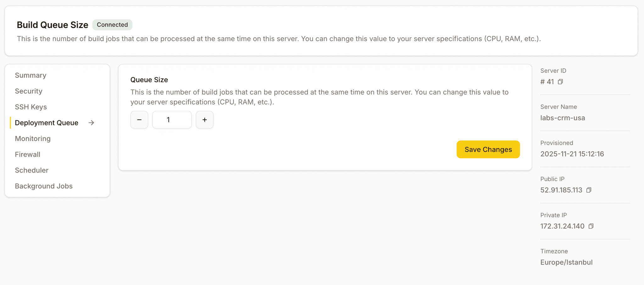Click the public IP 52.91.185.113 text
The width and height of the screenshot is (644, 285).
561,190
